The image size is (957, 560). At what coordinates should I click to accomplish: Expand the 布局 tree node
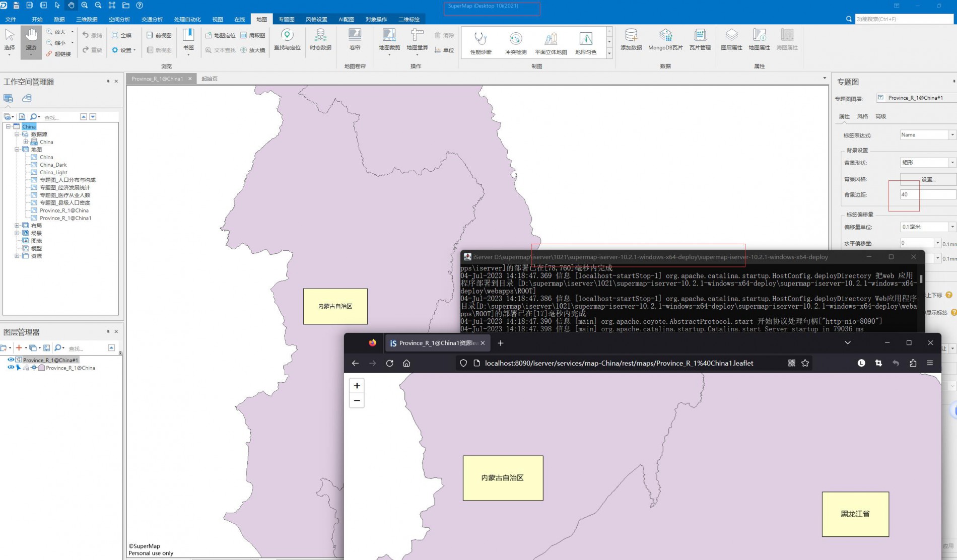tap(17, 226)
